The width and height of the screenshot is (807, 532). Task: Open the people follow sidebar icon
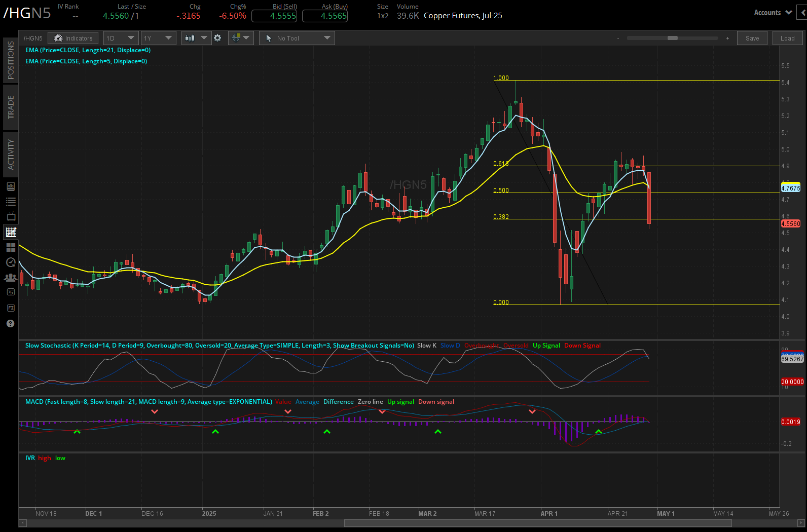(x=11, y=277)
